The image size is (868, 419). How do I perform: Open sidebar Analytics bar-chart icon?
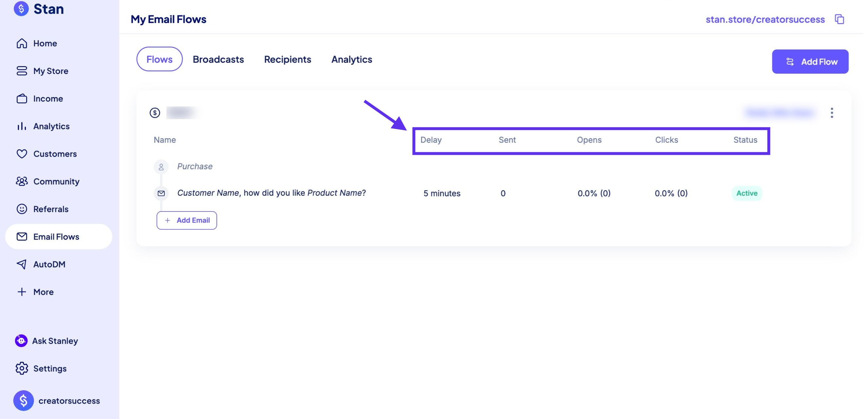pyautogui.click(x=22, y=126)
